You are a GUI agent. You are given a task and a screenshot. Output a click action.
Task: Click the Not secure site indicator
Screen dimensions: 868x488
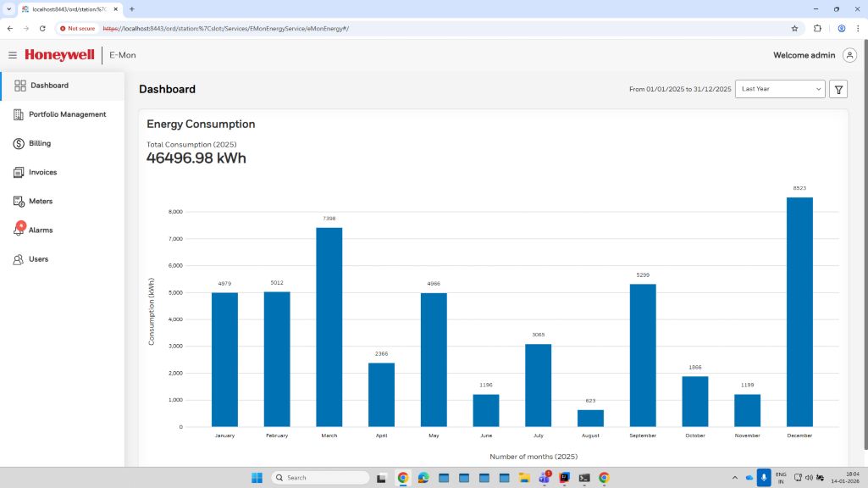(x=78, y=28)
